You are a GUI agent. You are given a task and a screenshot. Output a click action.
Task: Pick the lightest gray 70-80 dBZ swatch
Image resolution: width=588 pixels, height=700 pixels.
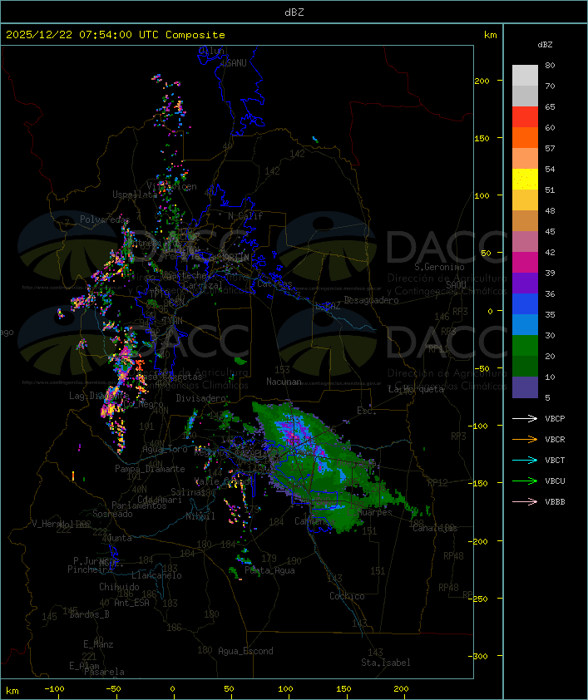pos(525,76)
